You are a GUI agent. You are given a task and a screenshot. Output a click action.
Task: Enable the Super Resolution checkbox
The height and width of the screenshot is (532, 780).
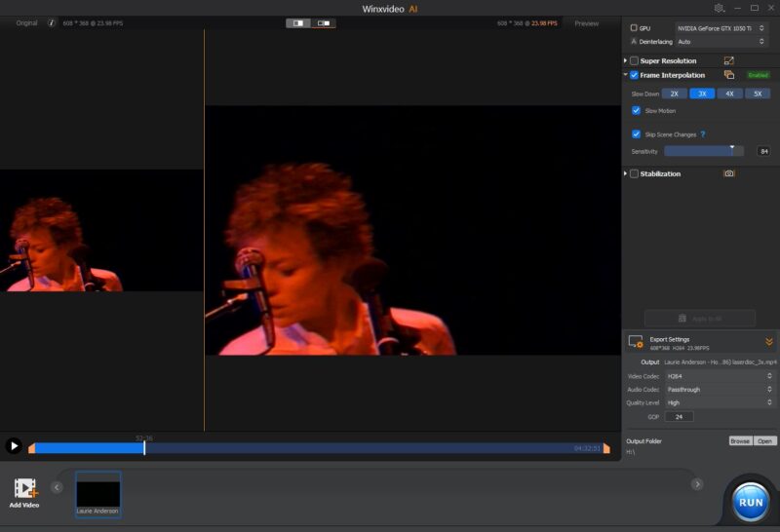[x=634, y=60]
